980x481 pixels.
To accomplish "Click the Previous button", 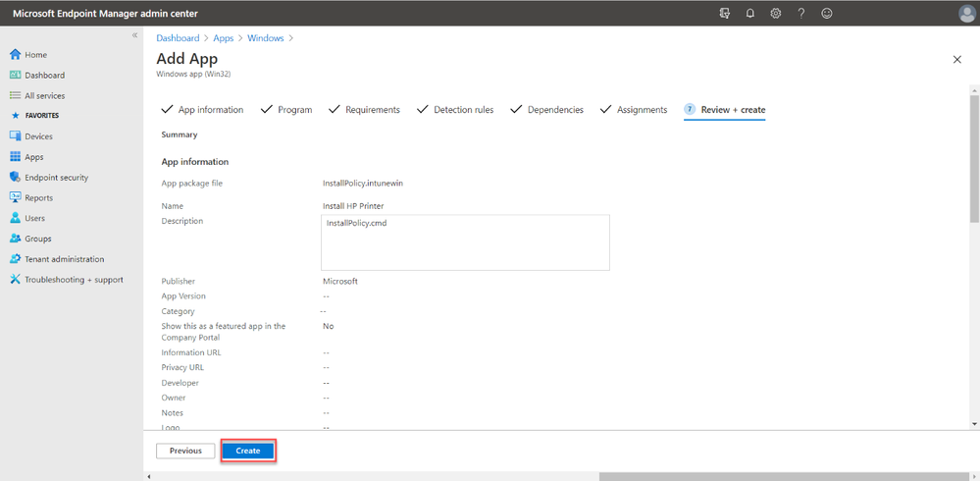I will point(185,451).
